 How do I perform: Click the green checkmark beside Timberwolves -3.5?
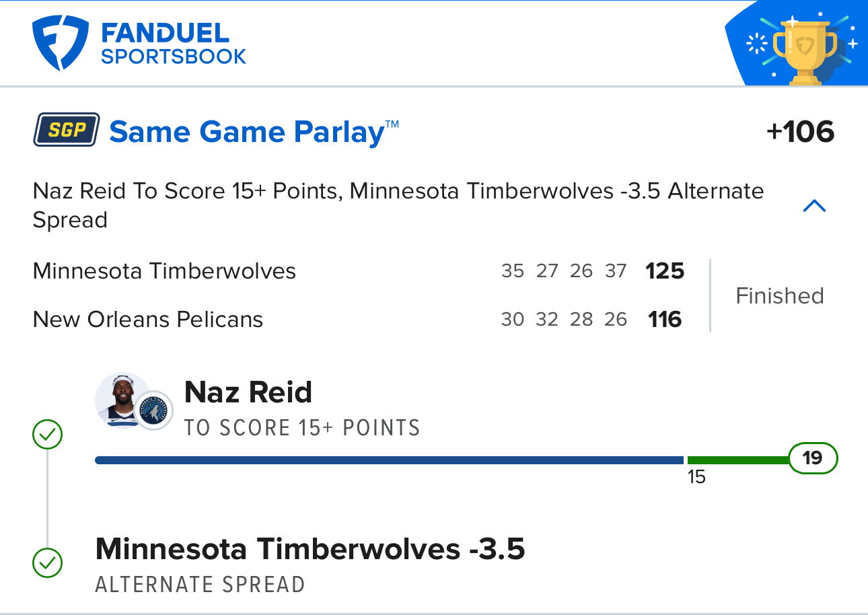47,563
